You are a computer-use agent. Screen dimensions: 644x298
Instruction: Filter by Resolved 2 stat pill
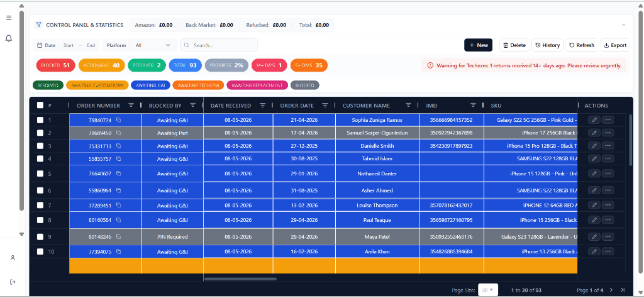point(147,65)
